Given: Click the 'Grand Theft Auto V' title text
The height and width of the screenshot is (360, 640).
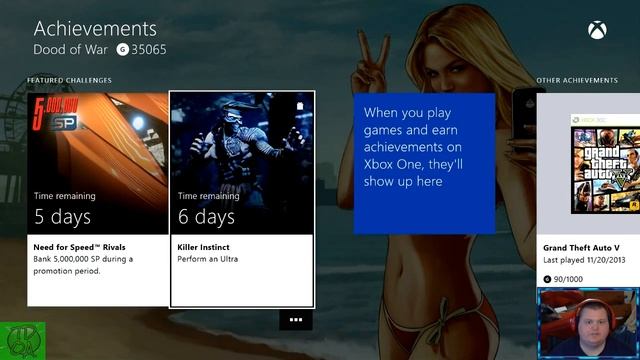Looking at the screenshot, I should [581, 248].
